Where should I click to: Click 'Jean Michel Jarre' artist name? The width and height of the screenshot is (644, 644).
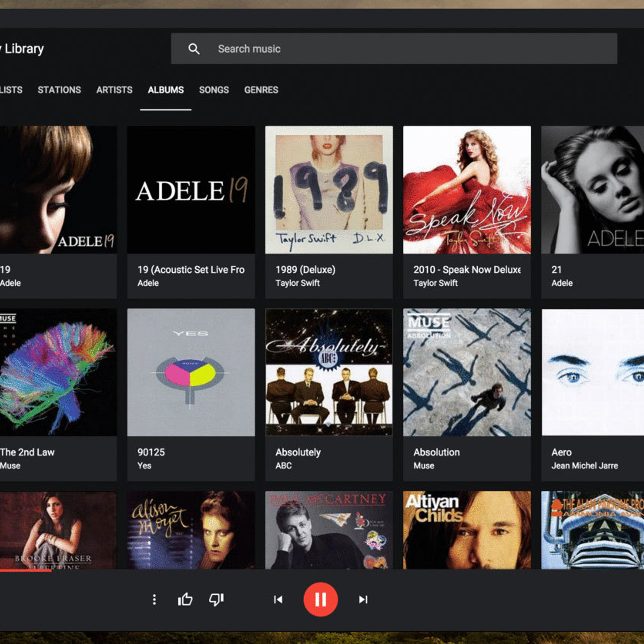point(584,466)
